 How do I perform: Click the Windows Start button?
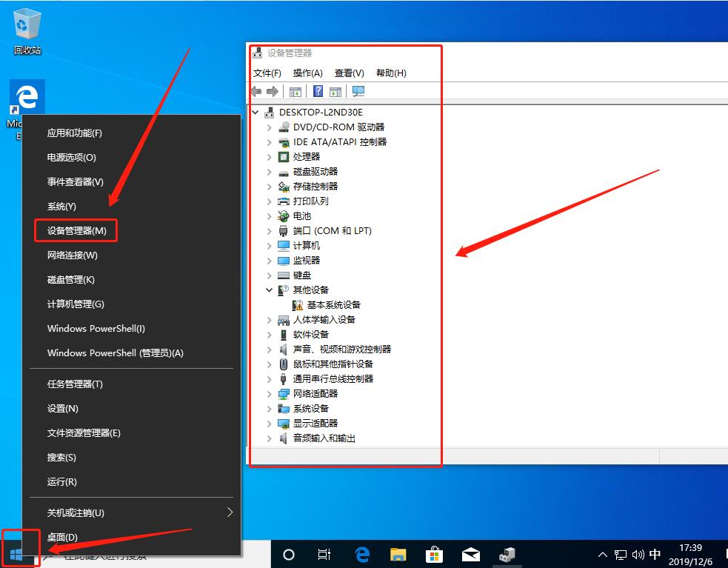click(x=16, y=554)
